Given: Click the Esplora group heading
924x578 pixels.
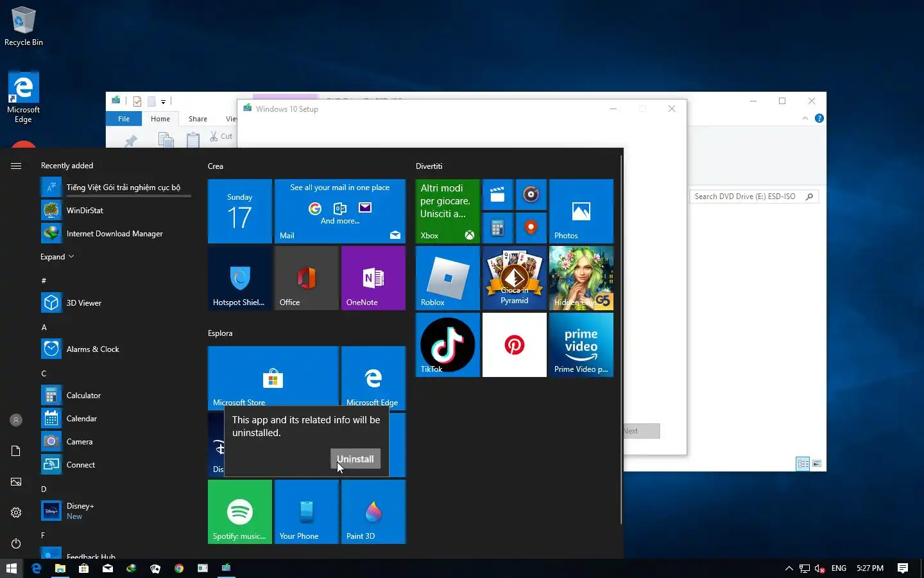Looking at the screenshot, I should (220, 333).
